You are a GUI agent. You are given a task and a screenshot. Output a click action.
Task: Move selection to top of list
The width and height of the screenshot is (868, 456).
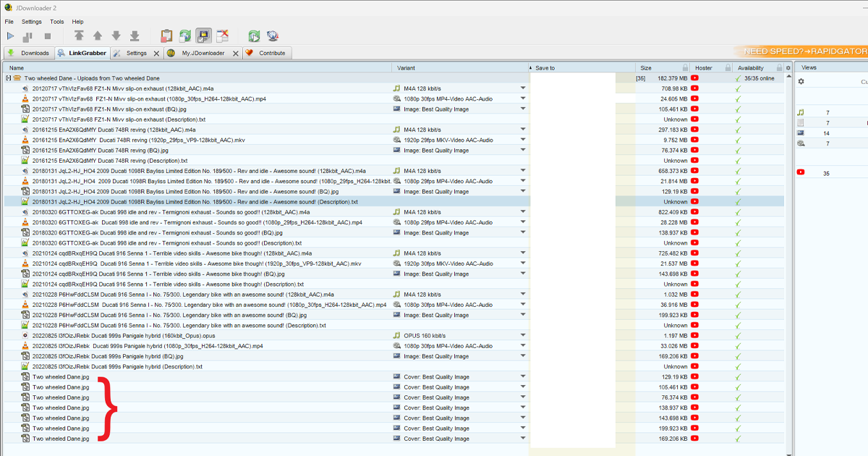(79, 35)
